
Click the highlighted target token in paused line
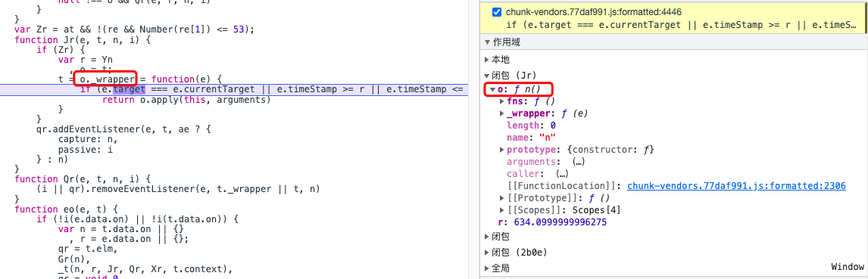[x=129, y=89]
